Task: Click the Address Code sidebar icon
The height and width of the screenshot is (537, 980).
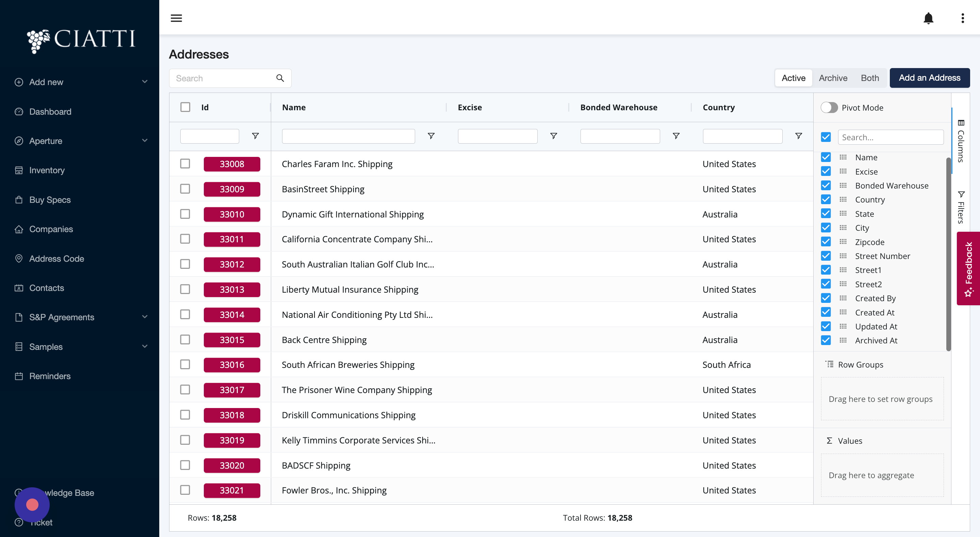Action: coord(19,258)
